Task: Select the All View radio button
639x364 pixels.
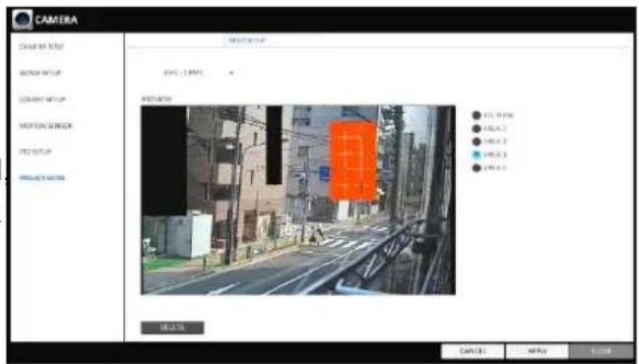Action: coord(477,115)
